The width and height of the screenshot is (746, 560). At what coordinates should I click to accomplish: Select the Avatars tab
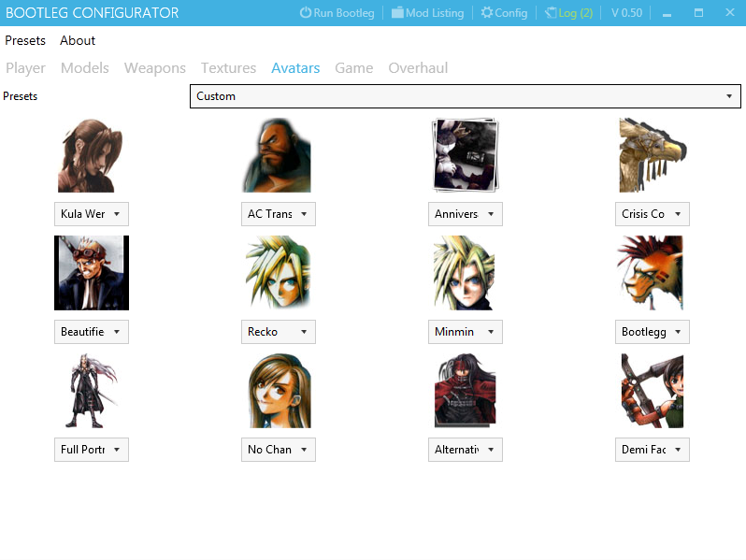tap(295, 68)
